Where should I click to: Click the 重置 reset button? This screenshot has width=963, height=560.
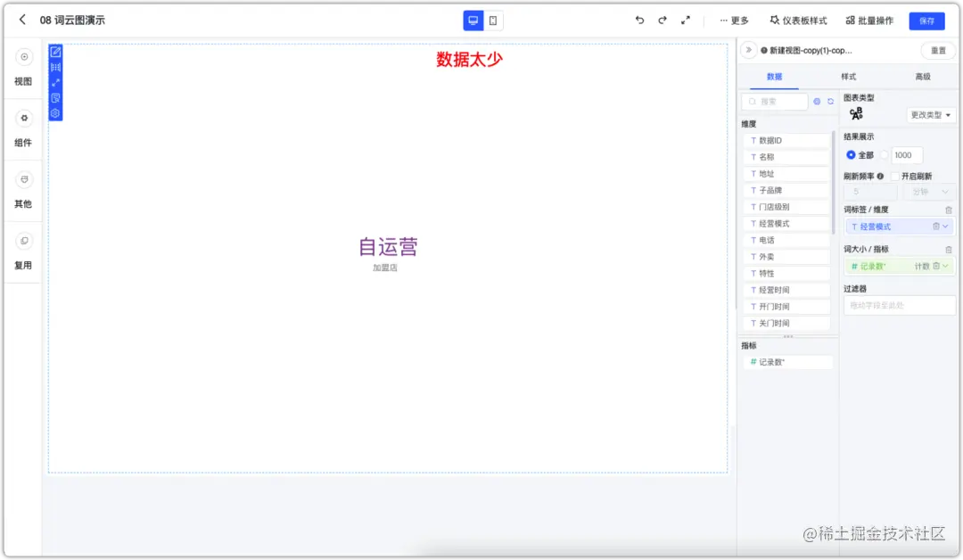click(x=937, y=51)
